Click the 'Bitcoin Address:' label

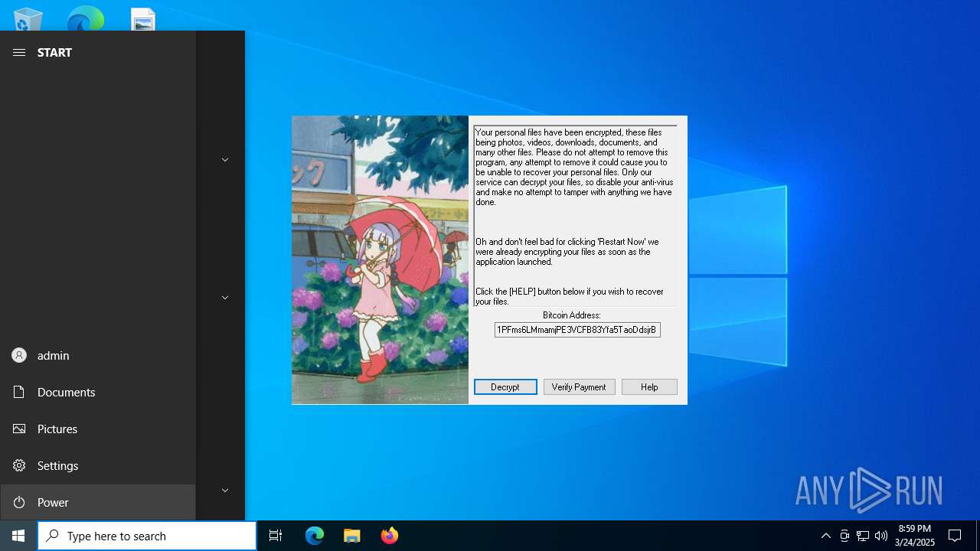(572, 315)
